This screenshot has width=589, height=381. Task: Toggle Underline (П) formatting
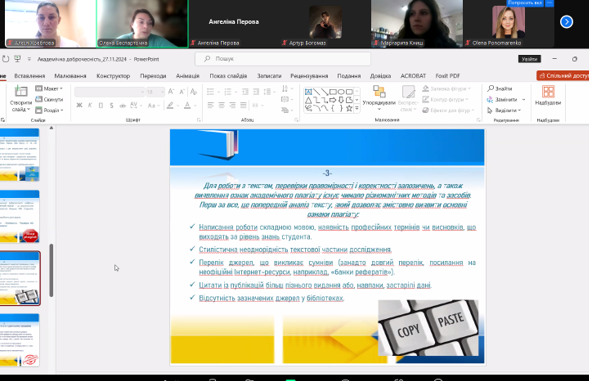101,105
